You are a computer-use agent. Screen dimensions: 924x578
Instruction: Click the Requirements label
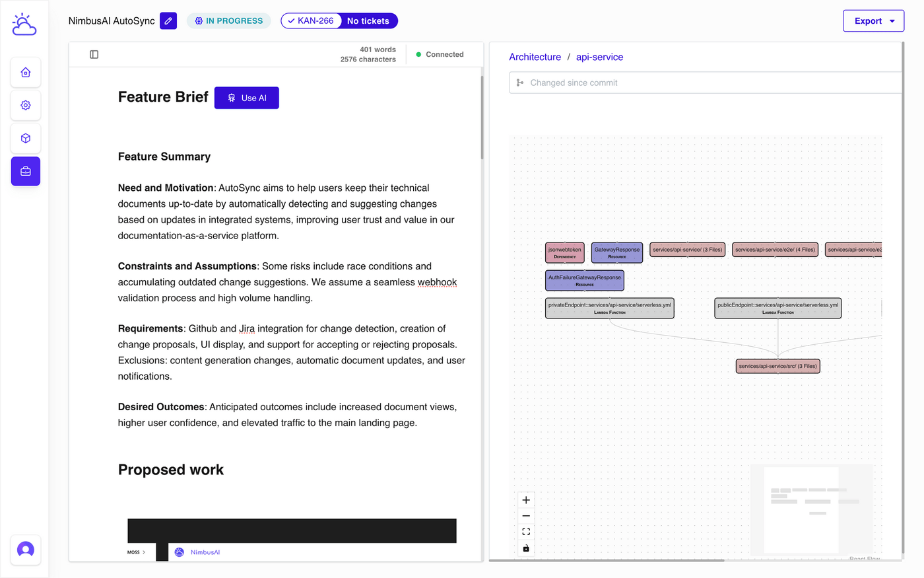pos(150,329)
